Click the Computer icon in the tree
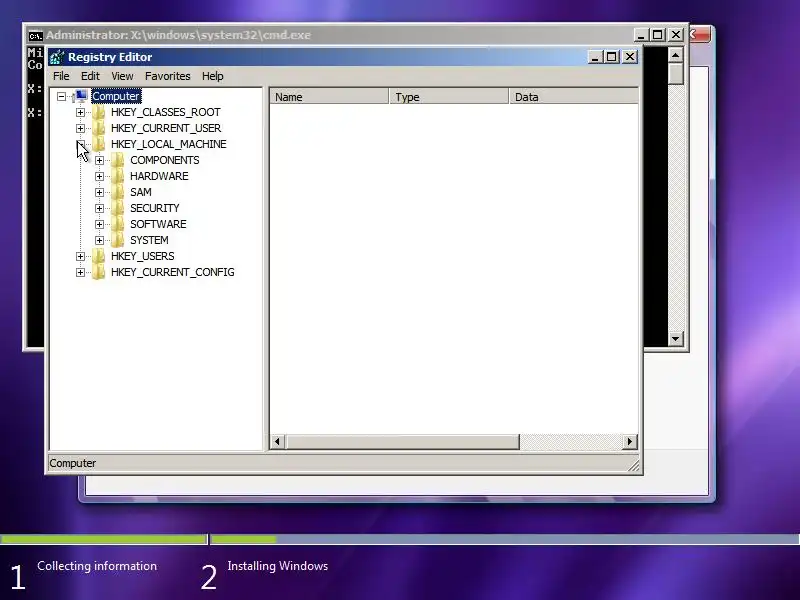 click(x=81, y=96)
